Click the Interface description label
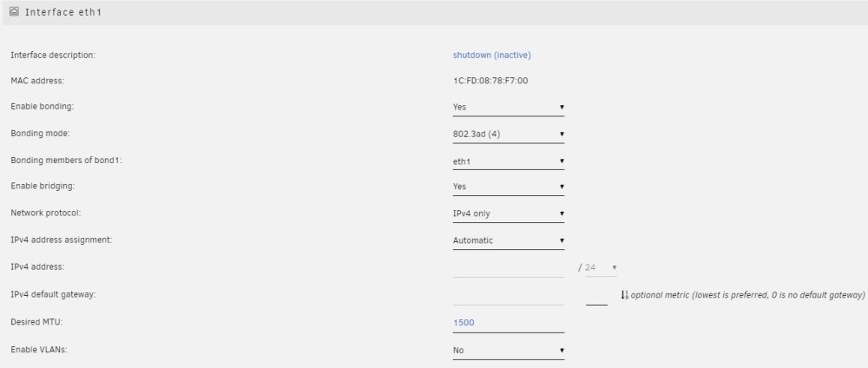 tap(53, 56)
